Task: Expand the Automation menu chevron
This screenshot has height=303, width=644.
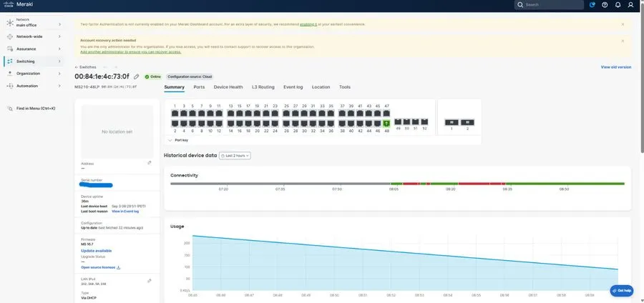Action: pyautogui.click(x=59, y=86)
